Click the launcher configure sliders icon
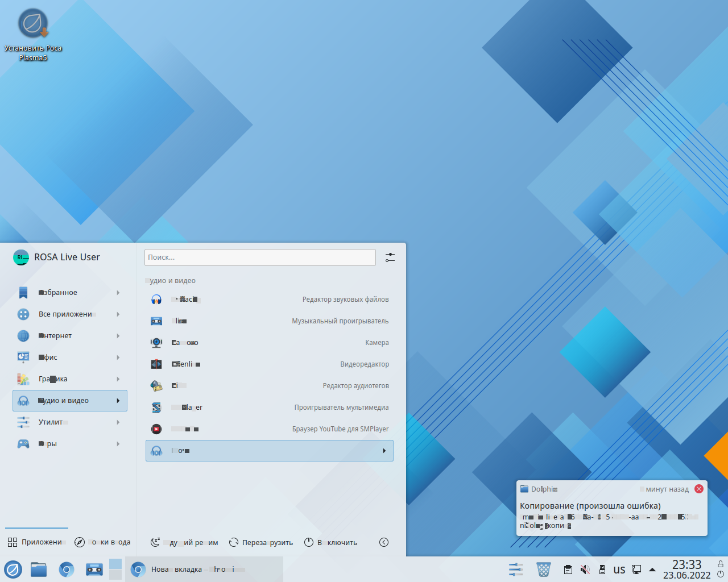 [x=390, y=257]
